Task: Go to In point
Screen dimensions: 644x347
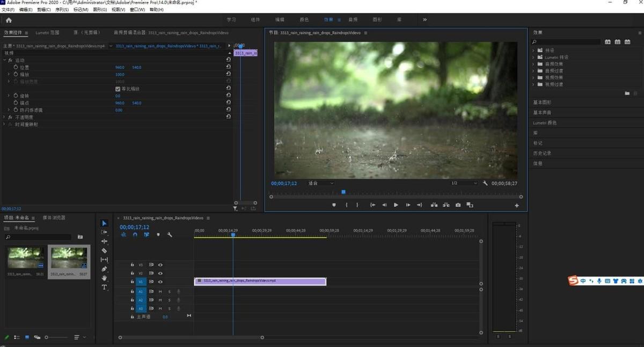Action: (x=372, y=205)
